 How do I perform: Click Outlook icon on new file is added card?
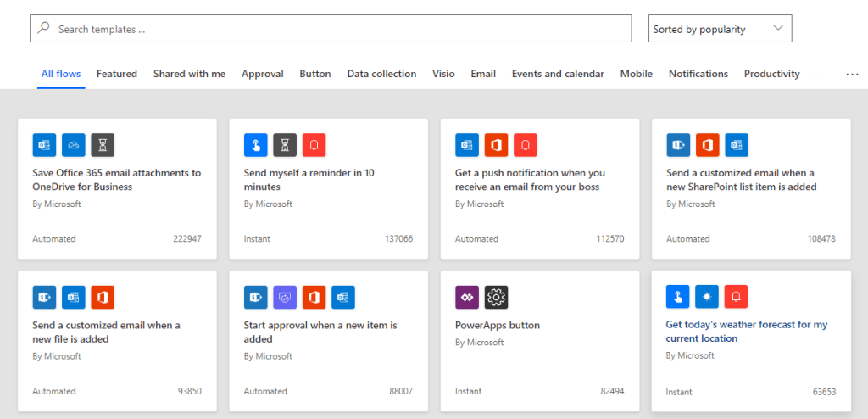[74, 297]
